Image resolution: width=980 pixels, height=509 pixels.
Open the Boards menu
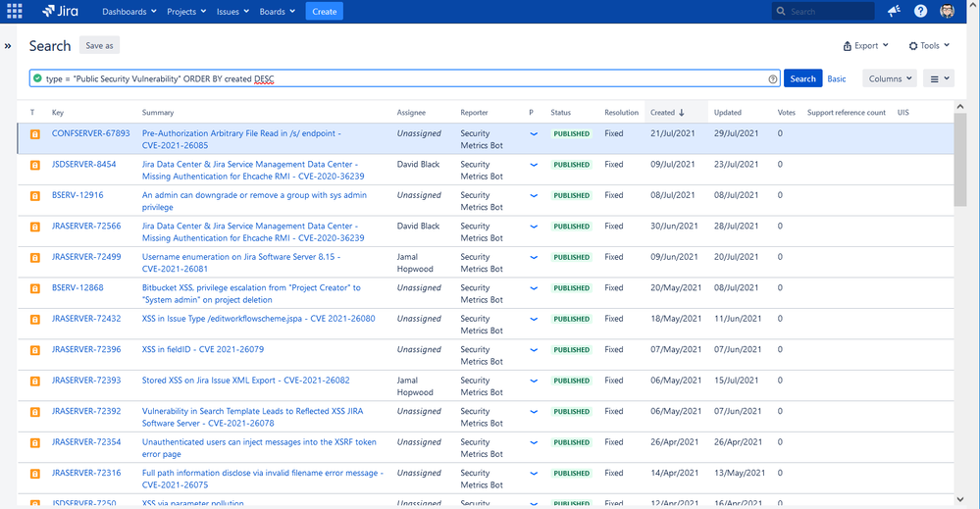click(x=277, y=11)
